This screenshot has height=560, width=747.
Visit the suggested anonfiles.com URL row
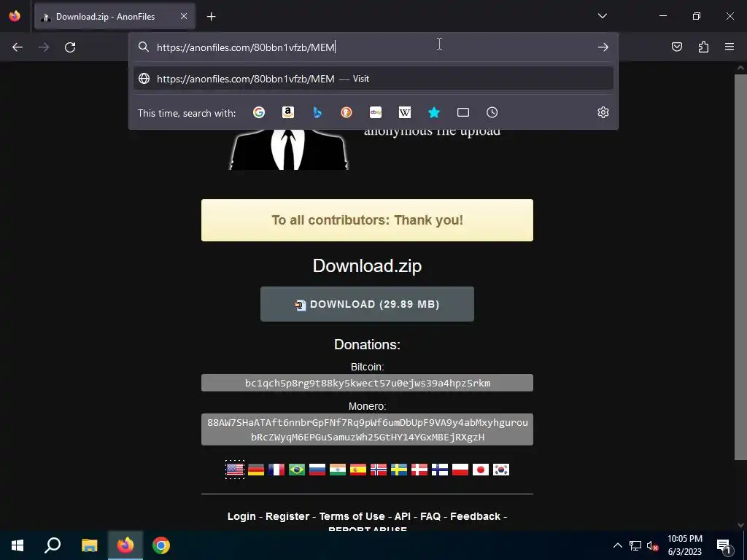click(373, 79)
